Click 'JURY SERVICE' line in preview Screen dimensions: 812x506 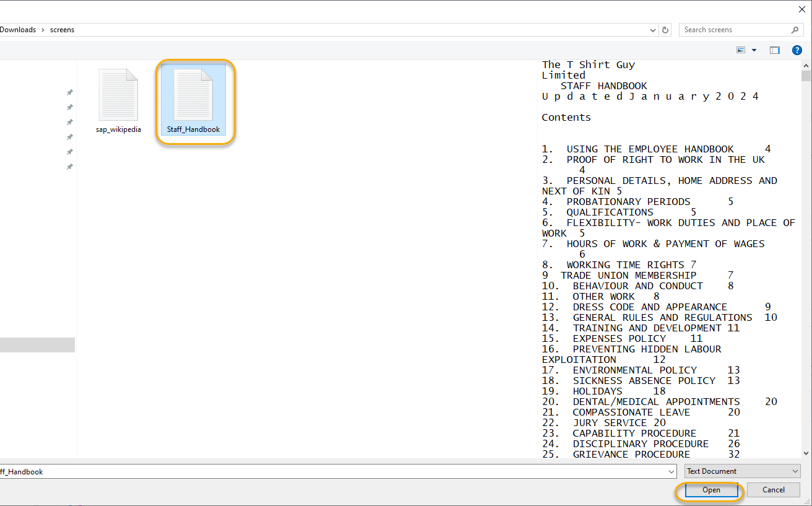(x=604, y=423)
